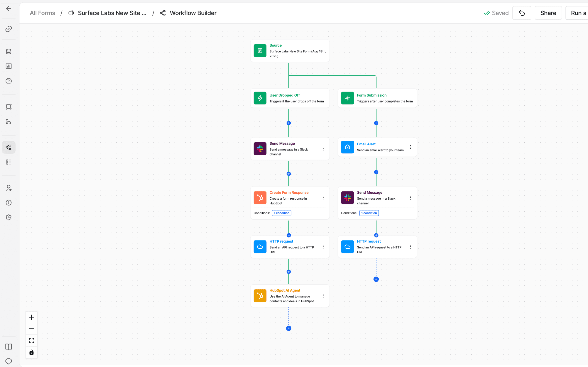This screenshot has height=367, width=588.
Task: Open the settings gear icon in sidebar
Action: pyautogui.click(x=9, y=217)
